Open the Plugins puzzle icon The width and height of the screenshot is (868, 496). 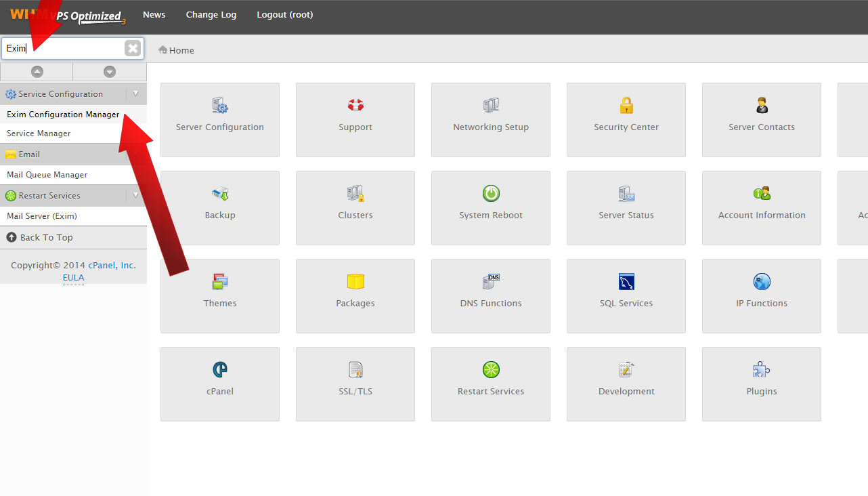tap(762, 369)
